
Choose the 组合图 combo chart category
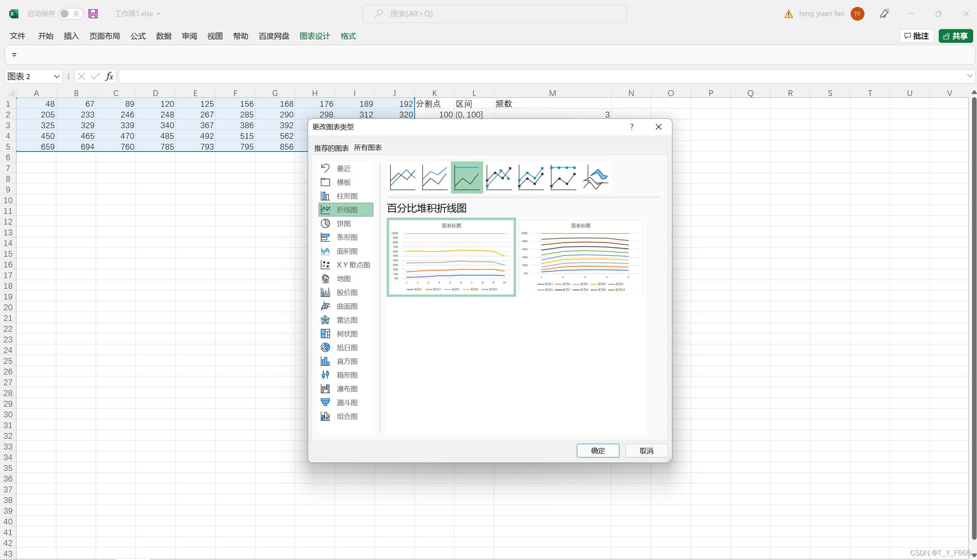(x=345, y=417)
